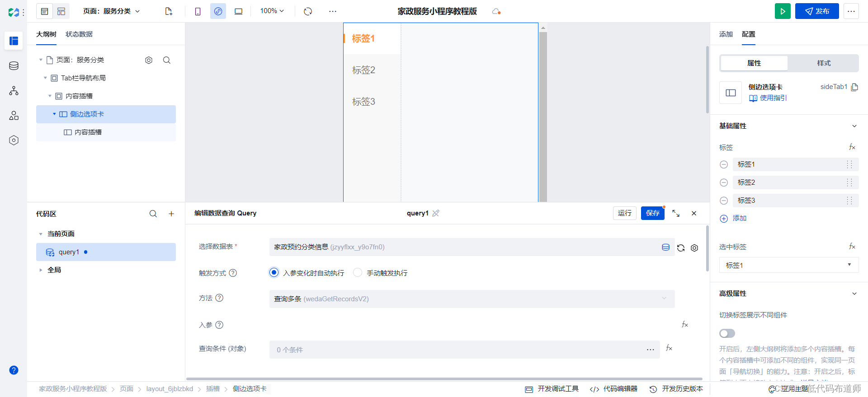868x397 pixels.
Task: Open 开发调试工具 in the bottom bar
Action: [x=552, y=389]
